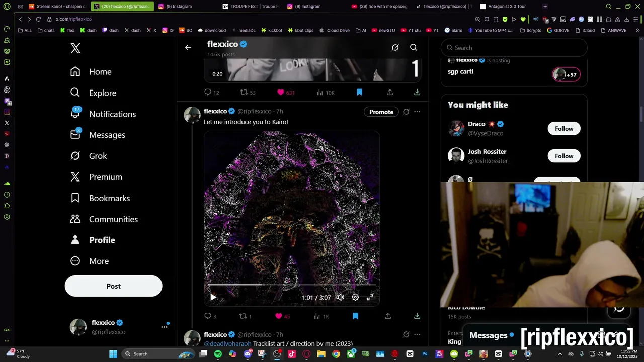
Task: Open Spotify from taskbar
Action: (218, 354)
